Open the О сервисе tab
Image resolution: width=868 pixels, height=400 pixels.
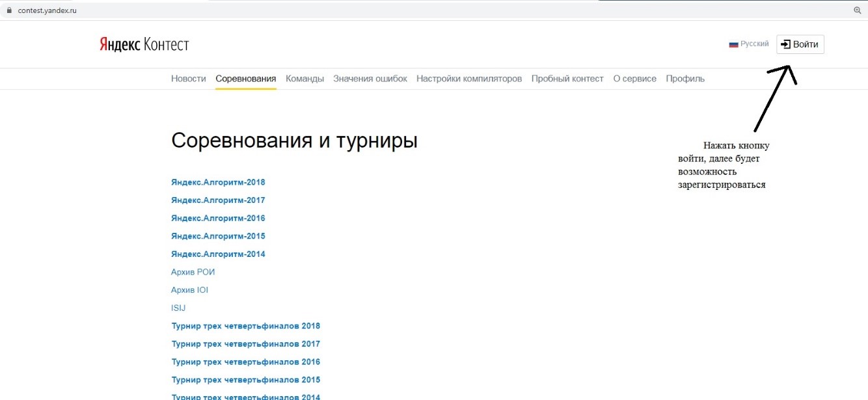tap(635, 79)
